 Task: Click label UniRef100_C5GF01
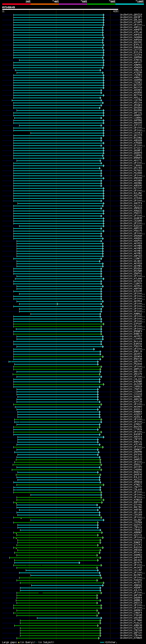(x=131, y=389)
